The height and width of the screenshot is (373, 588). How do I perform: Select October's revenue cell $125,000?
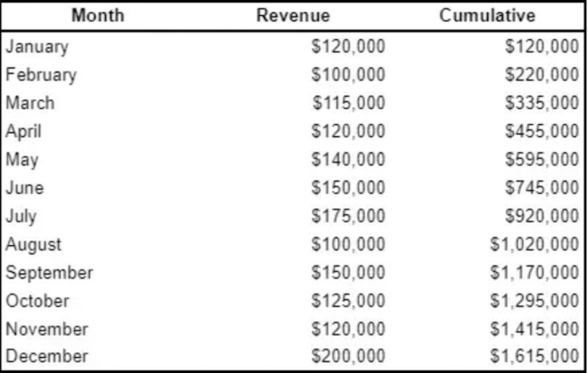click(x=348, y=300)
